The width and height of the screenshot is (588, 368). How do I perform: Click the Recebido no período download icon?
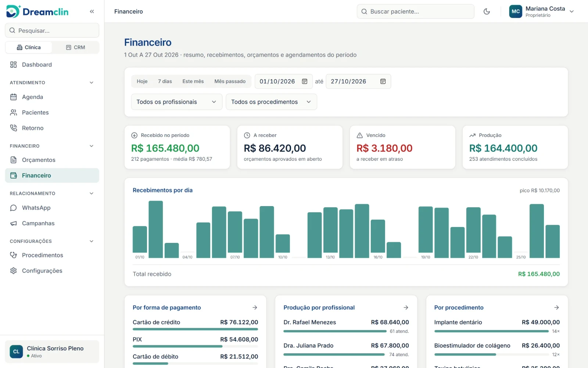click(x=135, y=135)
